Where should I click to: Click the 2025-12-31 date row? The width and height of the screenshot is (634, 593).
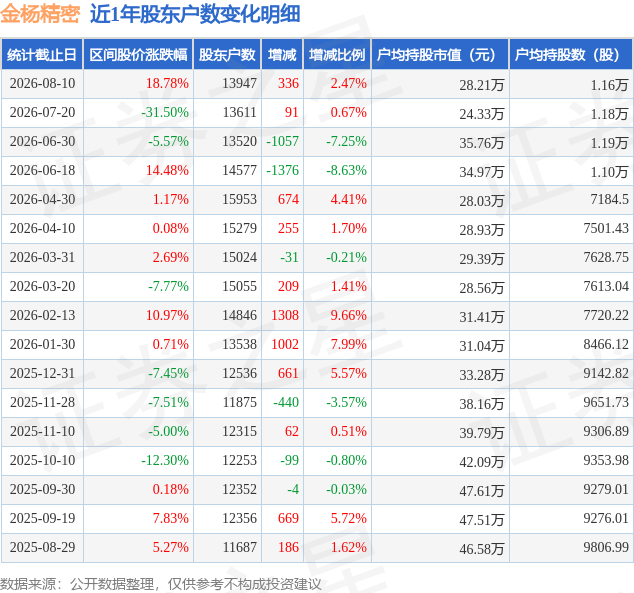(x=317, y=373)
